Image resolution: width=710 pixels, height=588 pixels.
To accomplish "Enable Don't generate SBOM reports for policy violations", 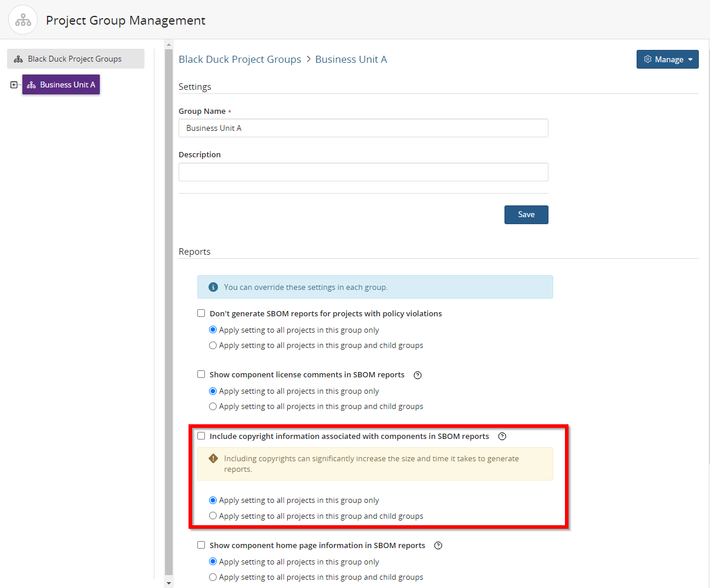I will (x=201, y=313).
